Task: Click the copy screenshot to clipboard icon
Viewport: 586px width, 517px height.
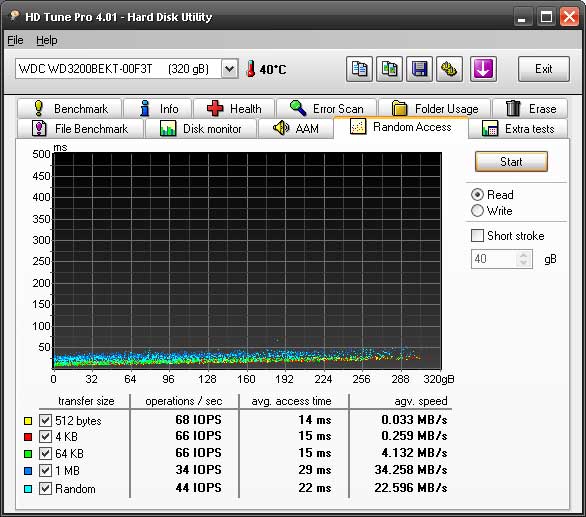Action: pos(389,69)
